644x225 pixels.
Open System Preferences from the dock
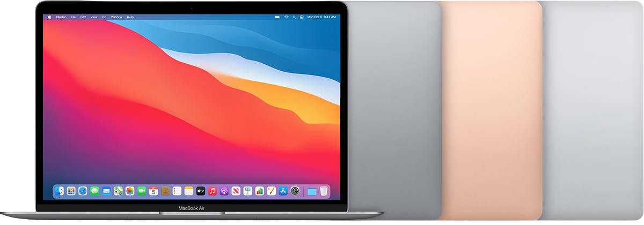coord(295,191)
